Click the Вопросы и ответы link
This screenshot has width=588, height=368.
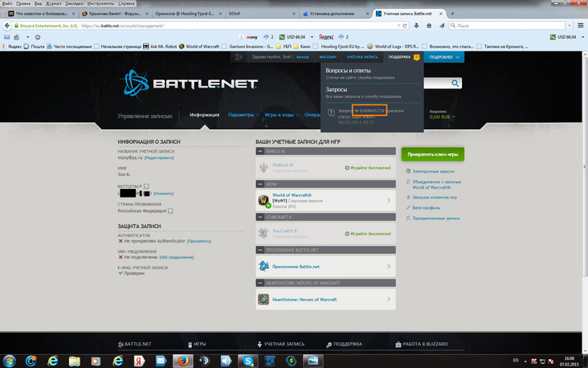point(348,71)
